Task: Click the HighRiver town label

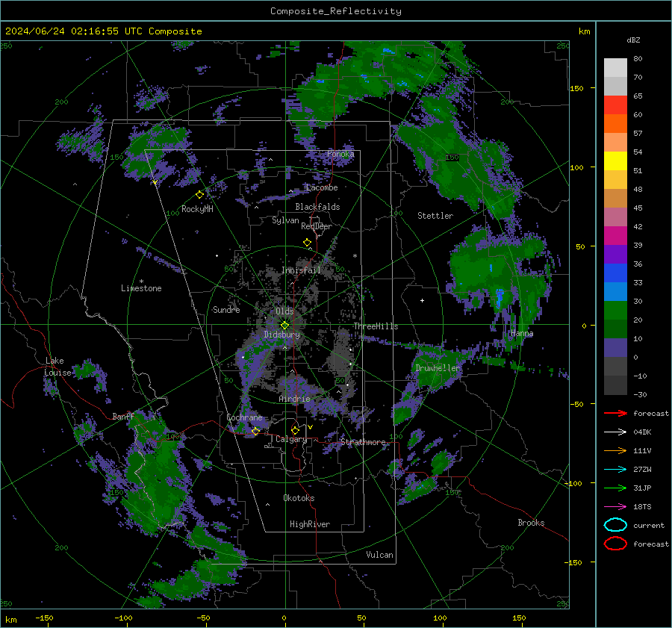Action: (x=310, y=525)
